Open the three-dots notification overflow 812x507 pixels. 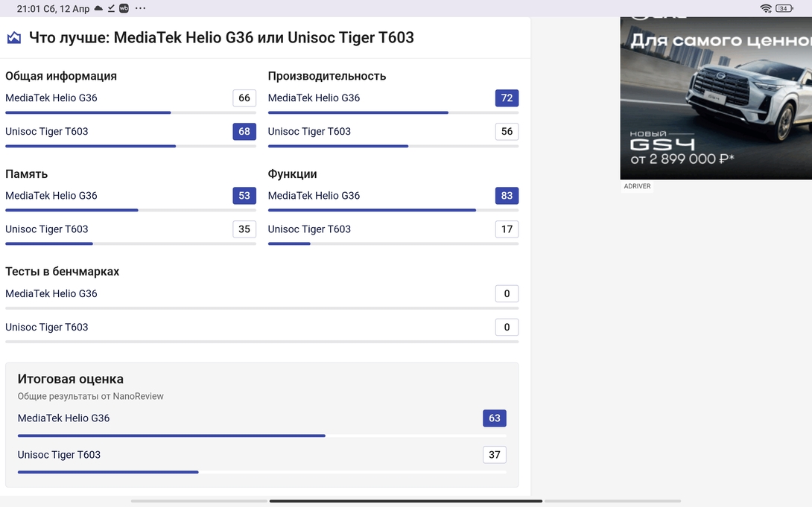click(141, 8)
